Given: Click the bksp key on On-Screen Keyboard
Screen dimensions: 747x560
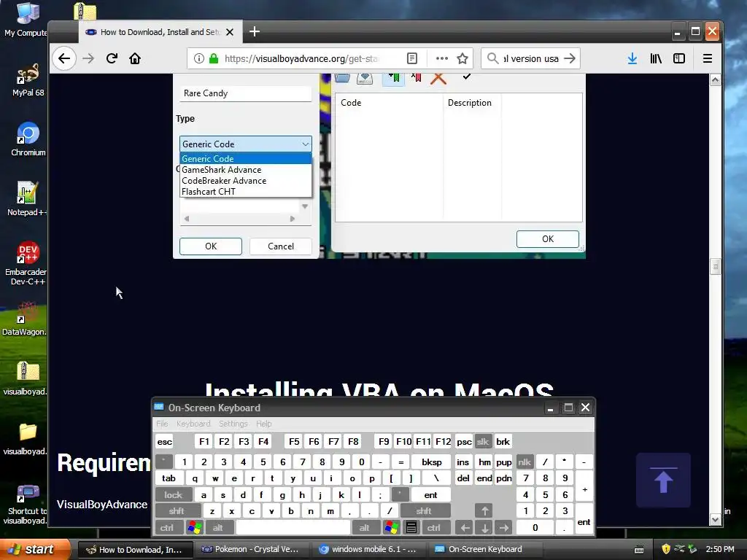Looking at the screenshot, I should point(432,462).
